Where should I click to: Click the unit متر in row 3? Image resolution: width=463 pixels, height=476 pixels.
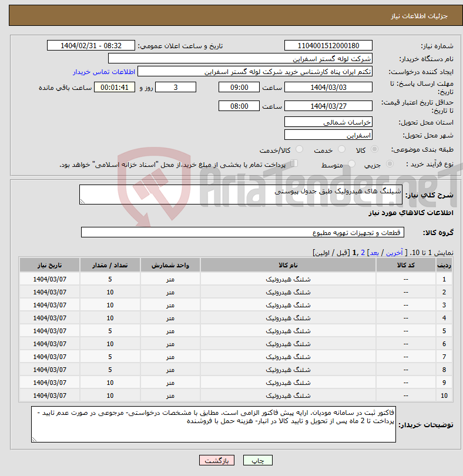point(170,305)
